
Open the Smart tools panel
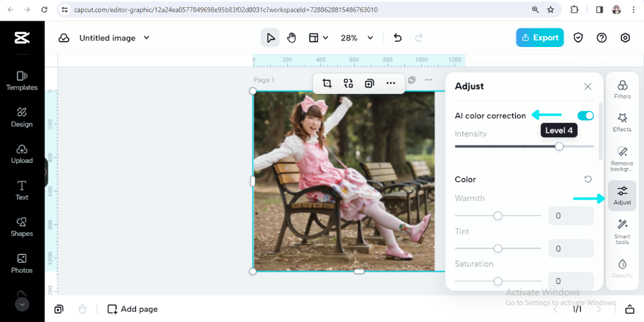622,232
